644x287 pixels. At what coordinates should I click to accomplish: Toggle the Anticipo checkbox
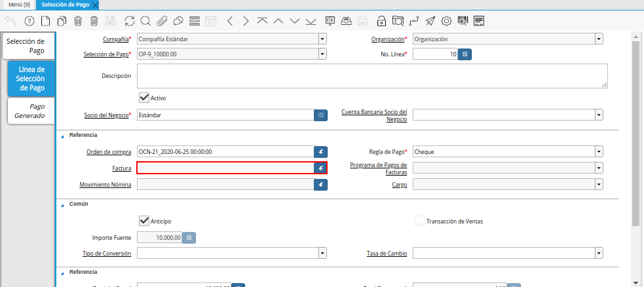pos(144,221)
